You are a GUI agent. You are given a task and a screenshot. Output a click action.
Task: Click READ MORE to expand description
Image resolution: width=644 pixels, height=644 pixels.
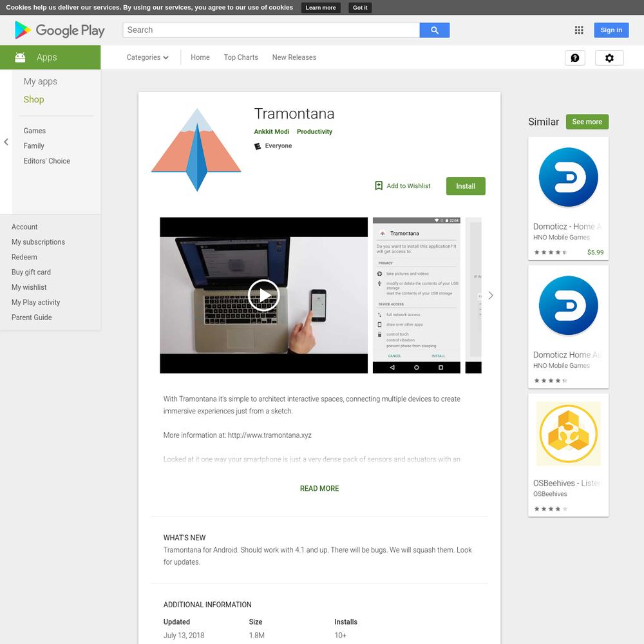[319, 488]
